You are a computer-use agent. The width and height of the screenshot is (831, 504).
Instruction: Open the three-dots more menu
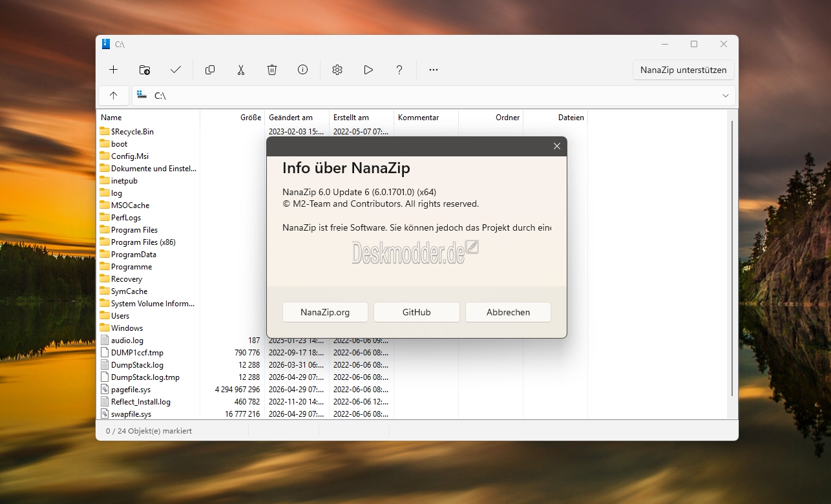point(434,70)
